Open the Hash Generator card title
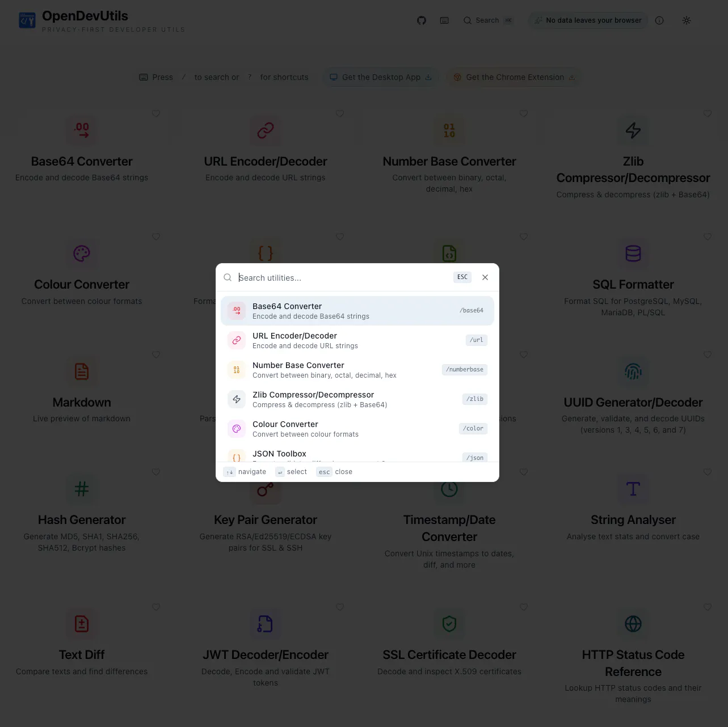728x727 pixels. [82, 520]
